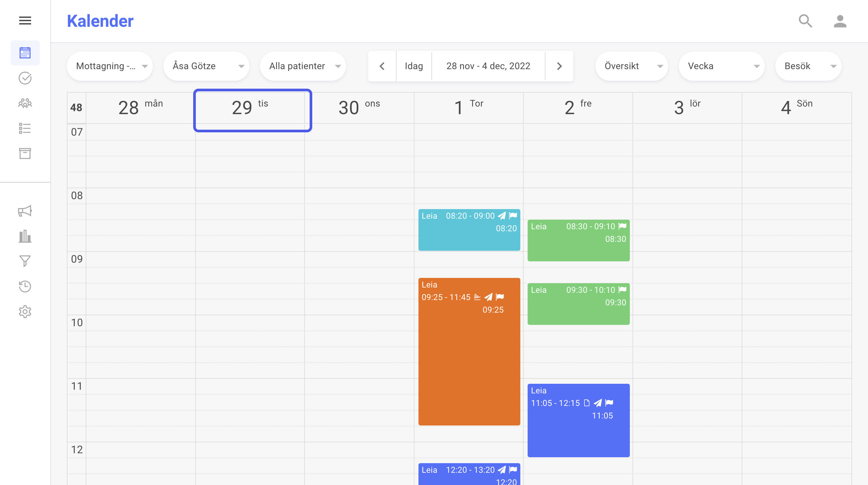Open the bar chart statistics icon
Viewport: 868px width, 485px height.
coord(25,236)
